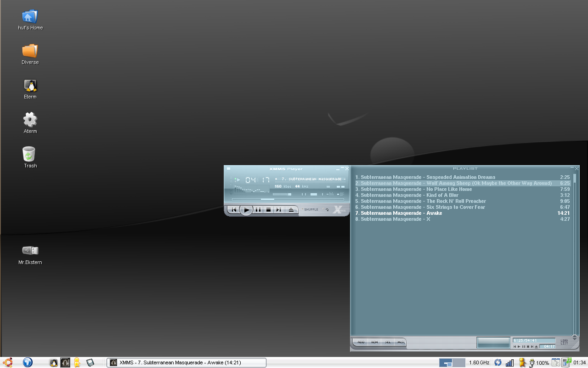This screenshot has height=368, width=588.
Task: Click the spectrum analyzer visualization
Action: pos(252,189)
